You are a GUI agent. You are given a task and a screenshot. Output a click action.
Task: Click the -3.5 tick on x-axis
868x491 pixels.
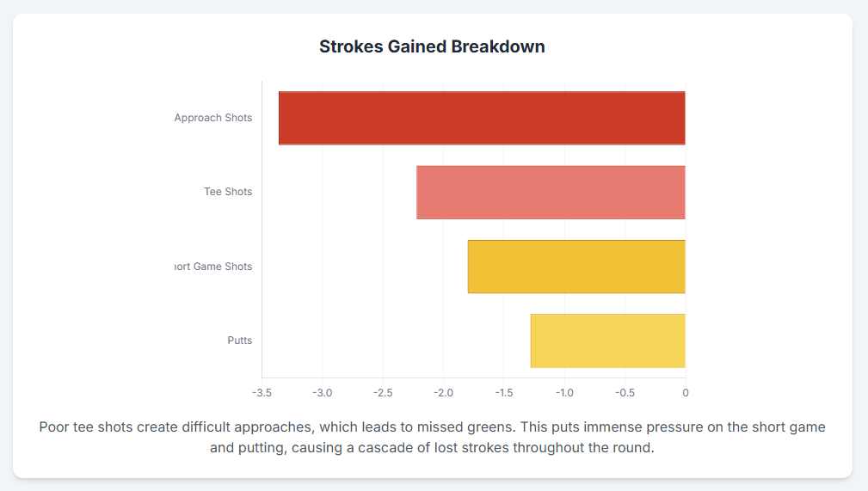262,393
